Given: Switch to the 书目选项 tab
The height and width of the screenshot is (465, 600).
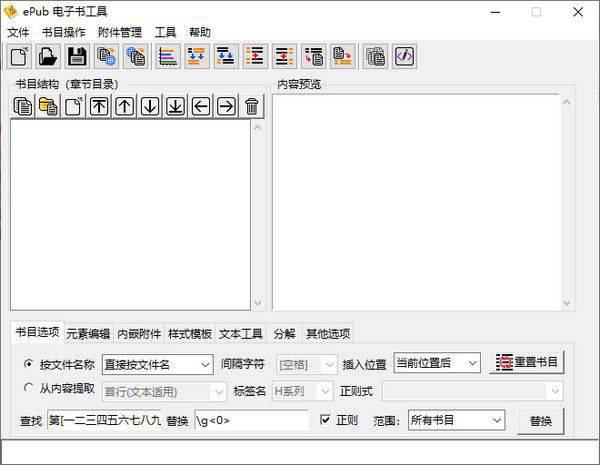Looking at the screenshot, I should 38,332.
